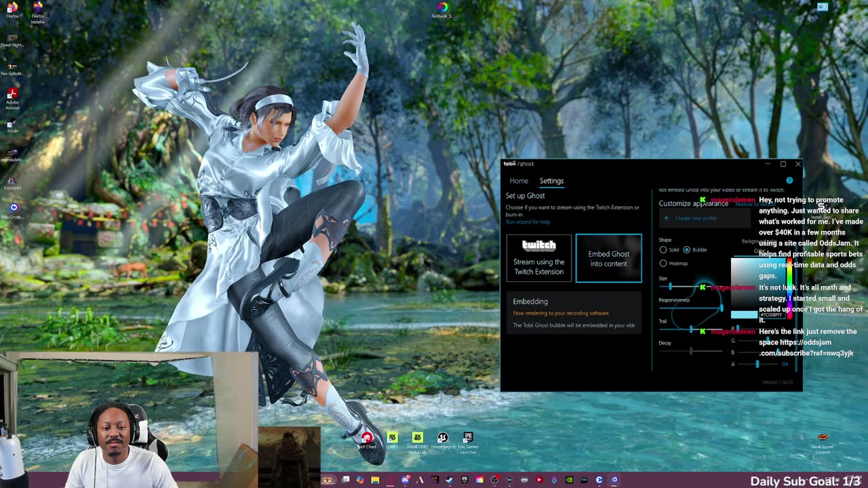
Task: Open the blue help icon in Ghost
Action: 789,180
